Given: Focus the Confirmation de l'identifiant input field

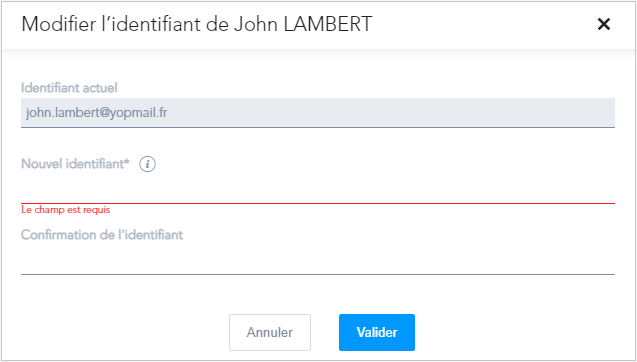Looking at the screenshot, I should (x=318, y=259).
